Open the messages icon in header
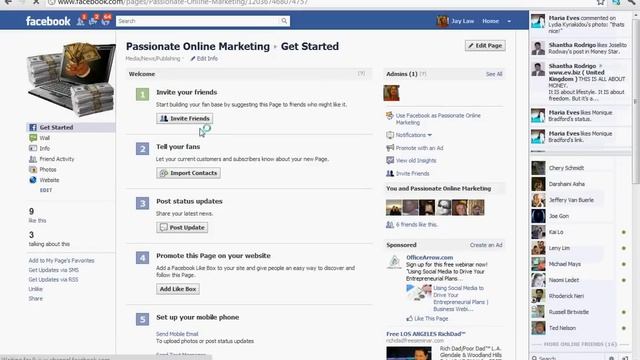Image resolution: width=640 pixels, height=360 pixels. (93, 21)
